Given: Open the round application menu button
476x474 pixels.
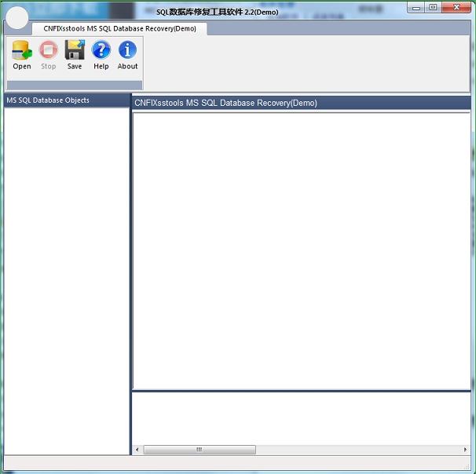Looking at the screenshot, I should coord(17,17).
